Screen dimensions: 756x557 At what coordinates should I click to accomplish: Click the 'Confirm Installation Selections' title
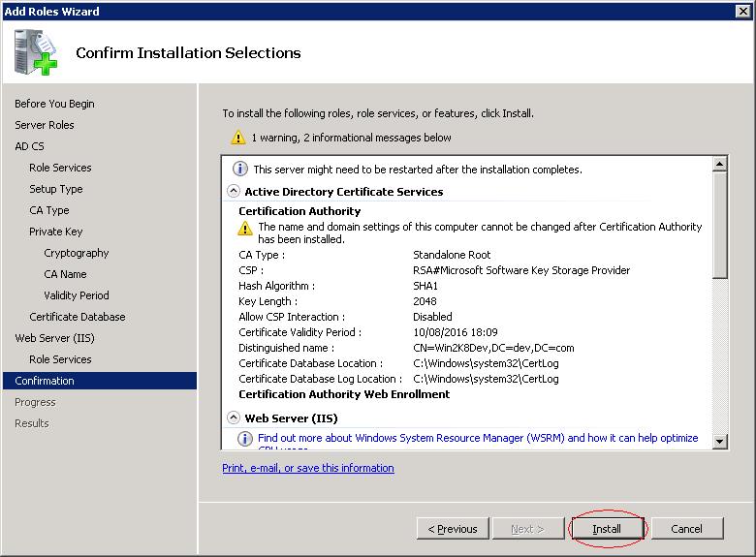(x=188, y=52)
